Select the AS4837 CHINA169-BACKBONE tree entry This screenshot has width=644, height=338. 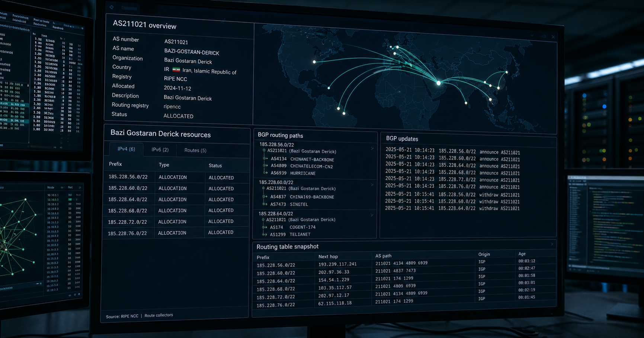pos(302,197)
